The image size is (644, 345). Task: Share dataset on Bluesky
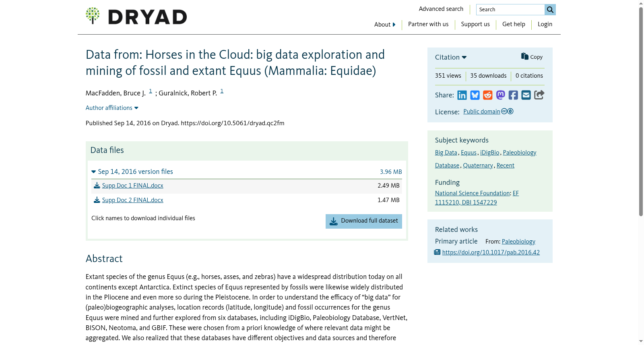coord(475,95)
